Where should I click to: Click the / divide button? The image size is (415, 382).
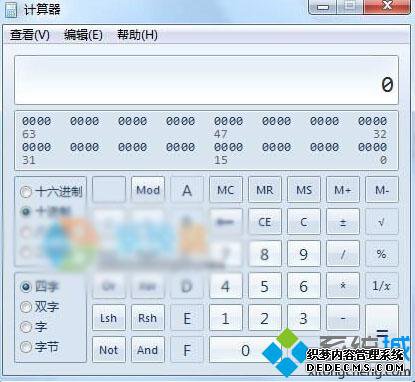[x=343, y=254]
